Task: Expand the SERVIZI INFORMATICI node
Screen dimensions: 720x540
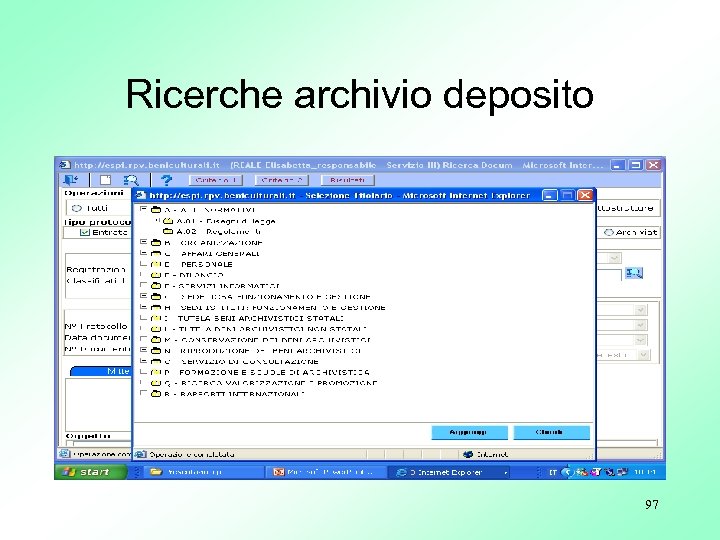Action: (144, 285)
